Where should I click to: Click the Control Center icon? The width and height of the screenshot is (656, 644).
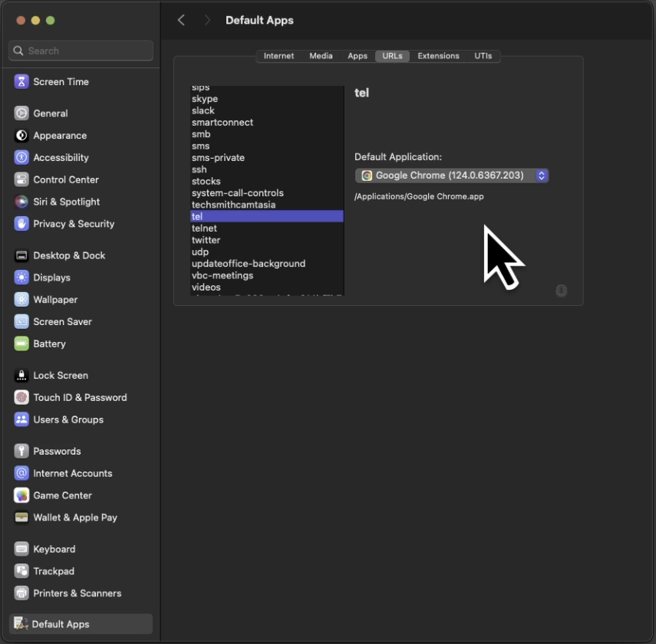point(21,180)
